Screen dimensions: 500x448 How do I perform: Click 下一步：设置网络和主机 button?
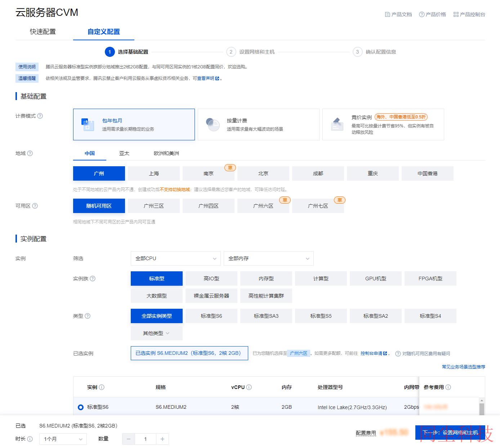(450, 433)
